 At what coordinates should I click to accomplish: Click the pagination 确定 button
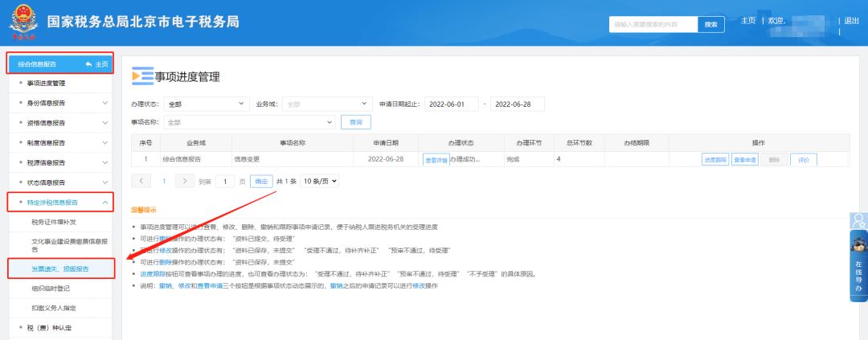tap(261, 181)
